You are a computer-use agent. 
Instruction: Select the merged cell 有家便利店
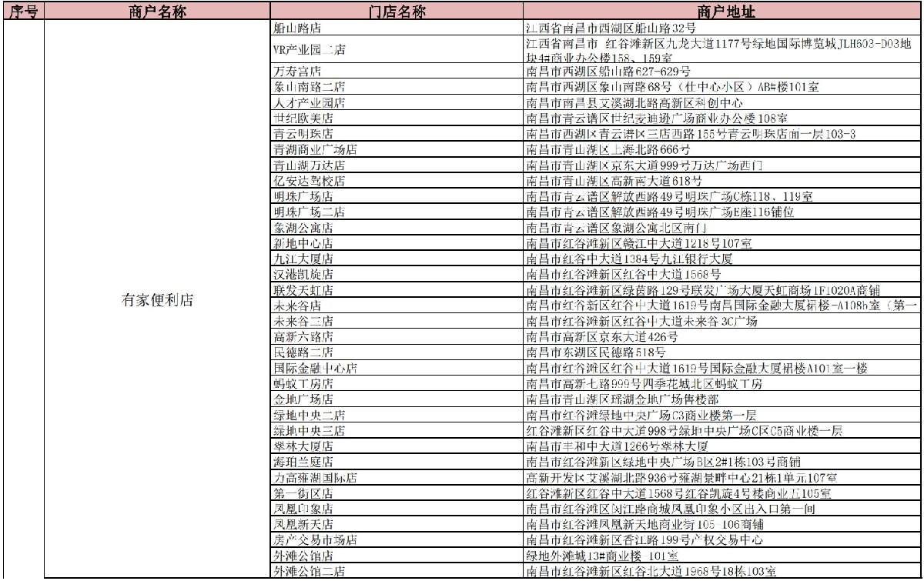(157, 300)
